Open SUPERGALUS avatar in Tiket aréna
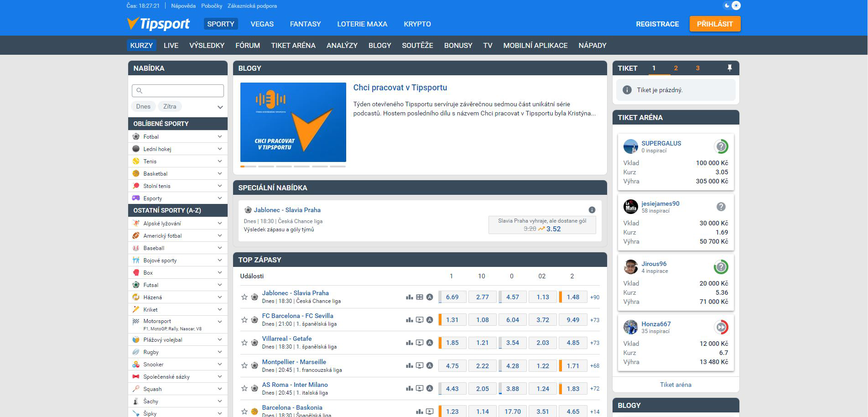868x417 pixels. (x=630, y=146)
